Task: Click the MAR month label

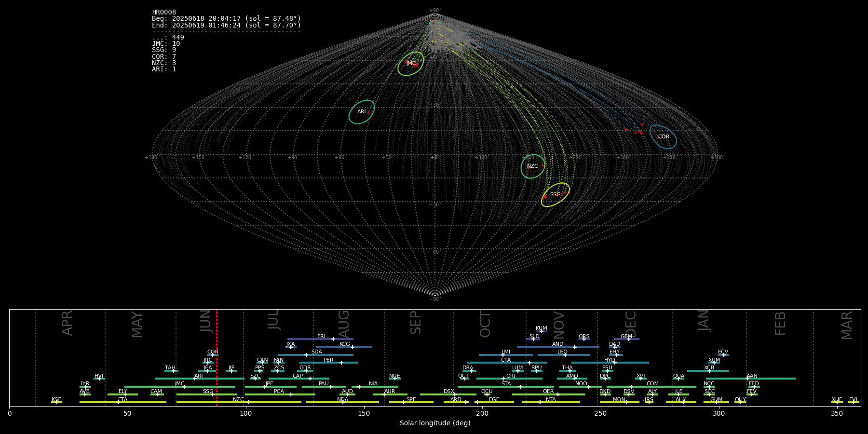Action: click(x=847, y=325)
